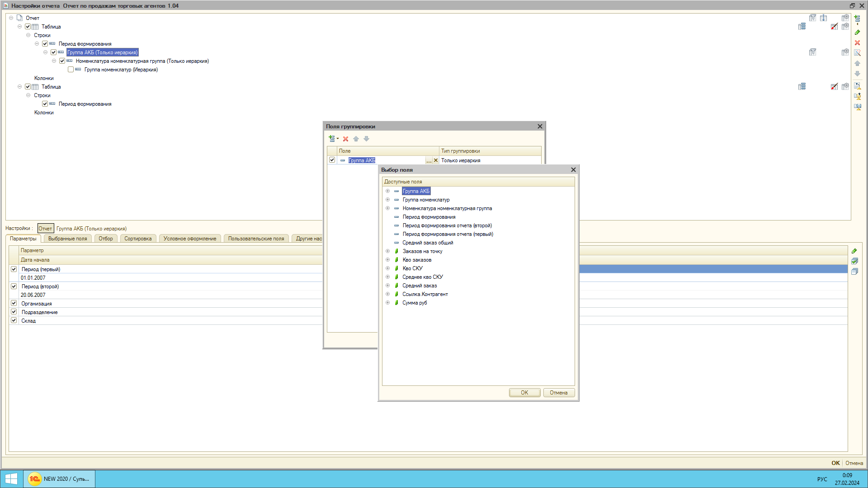The width and height of the screenshot is (868, 488).
Task: Collapse the second Таблица tree node
Action: (19, 87)
